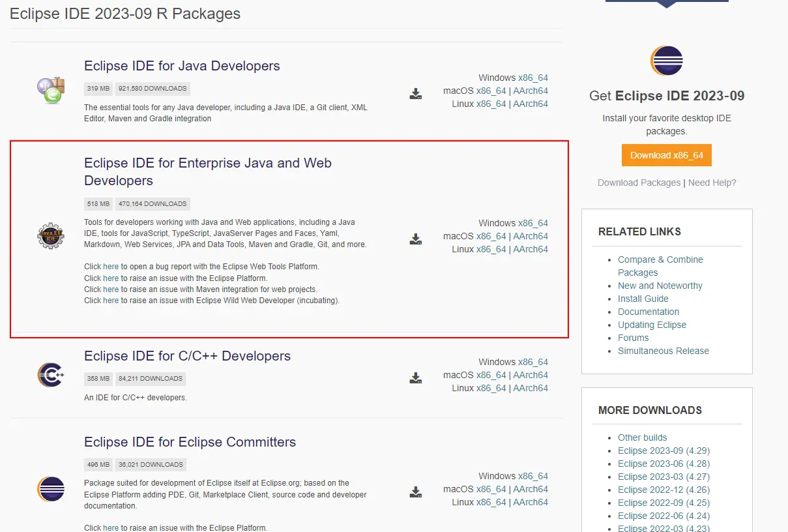This screenshot has width=788, height=532.
Task: Open the Documentation link
Action: click(649, 312)
